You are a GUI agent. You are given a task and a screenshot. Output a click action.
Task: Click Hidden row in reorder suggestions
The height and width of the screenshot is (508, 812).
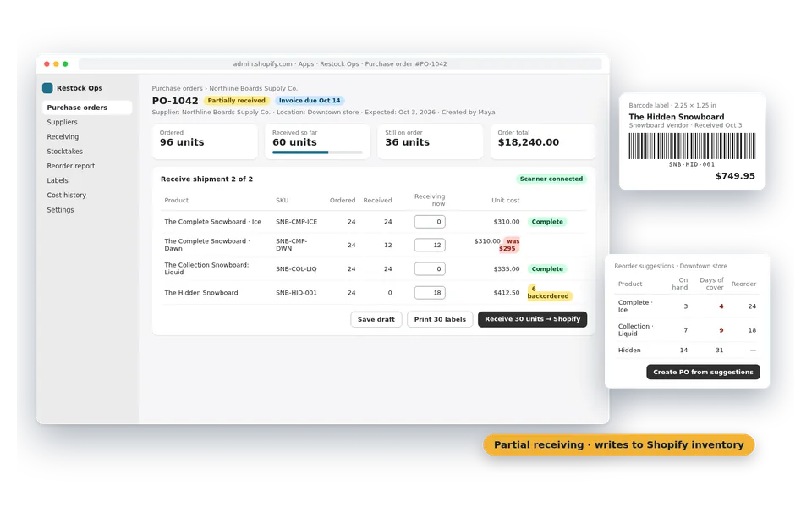coord(687,350)
